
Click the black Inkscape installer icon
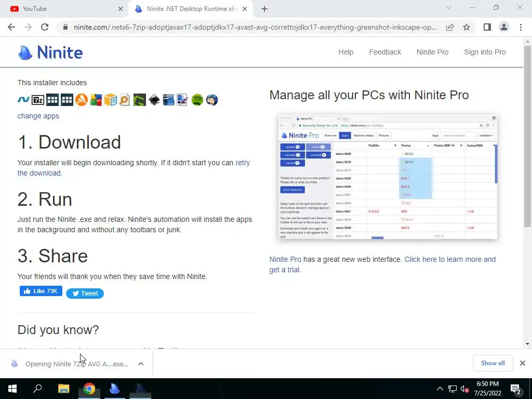[x=154, y=100]
